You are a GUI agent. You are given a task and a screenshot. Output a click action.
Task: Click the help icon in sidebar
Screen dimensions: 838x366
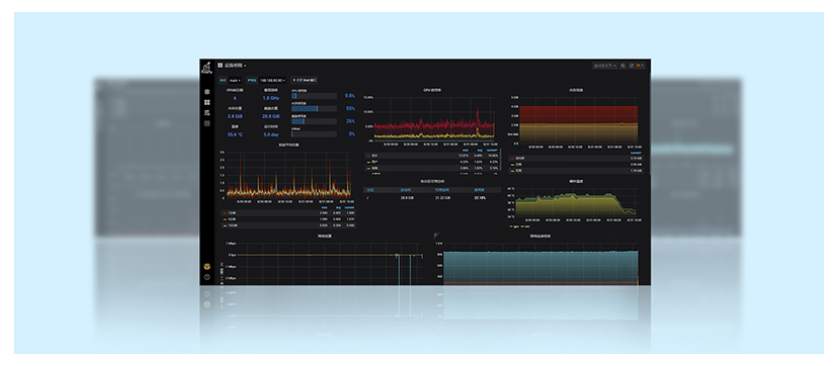coord(207,277)
